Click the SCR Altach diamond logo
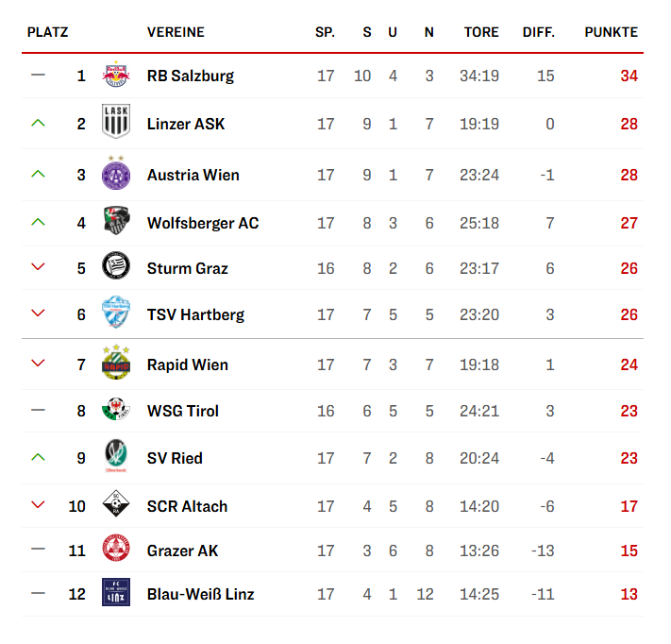Image resolution: width=671 pixels, height=644 pixels. click(x=116, y=505)
